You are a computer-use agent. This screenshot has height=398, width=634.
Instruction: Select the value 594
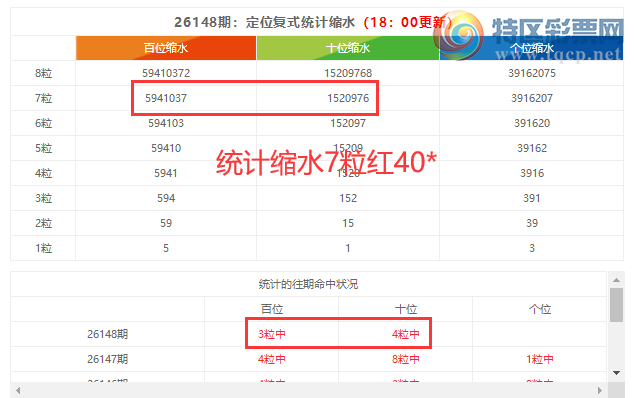point(166,199)
